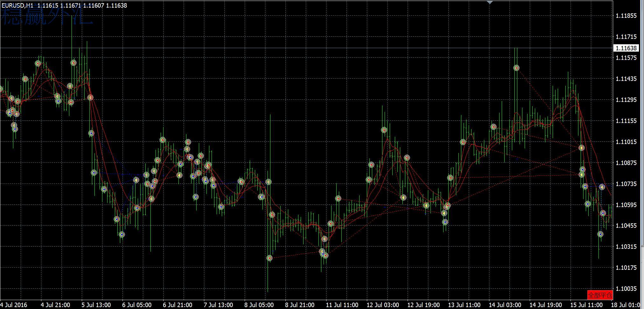Click the 6 Jul 21:00 time label
This screenshot has width=644, height=309.
click(178, 305)
